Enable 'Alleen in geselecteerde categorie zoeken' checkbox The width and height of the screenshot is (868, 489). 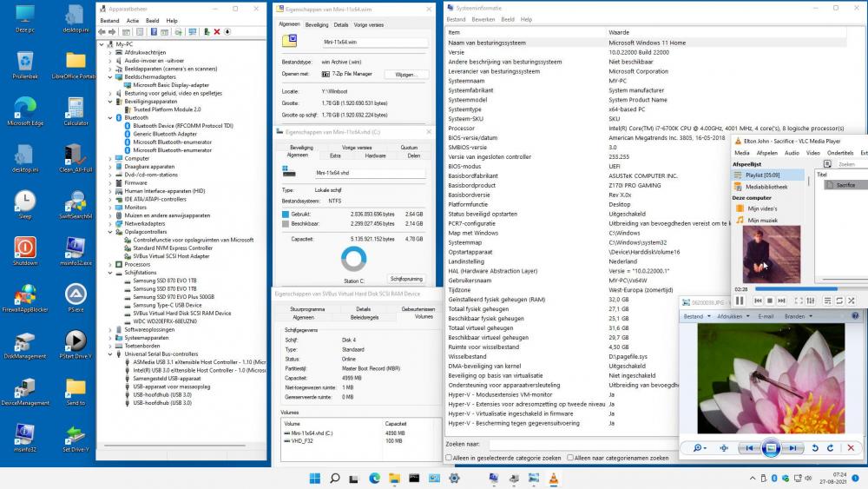450,457
